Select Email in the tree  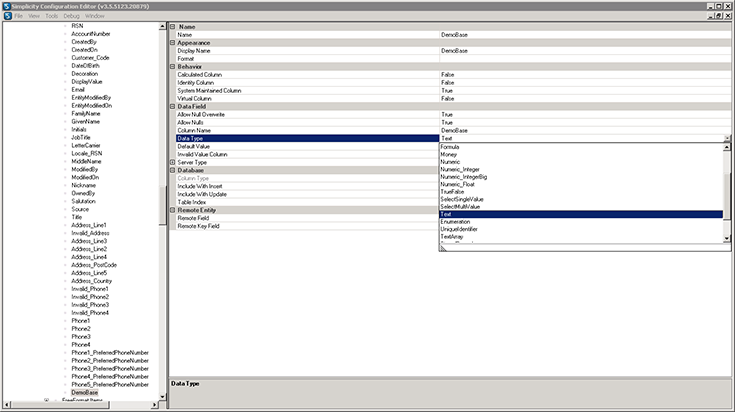point(78,90)
